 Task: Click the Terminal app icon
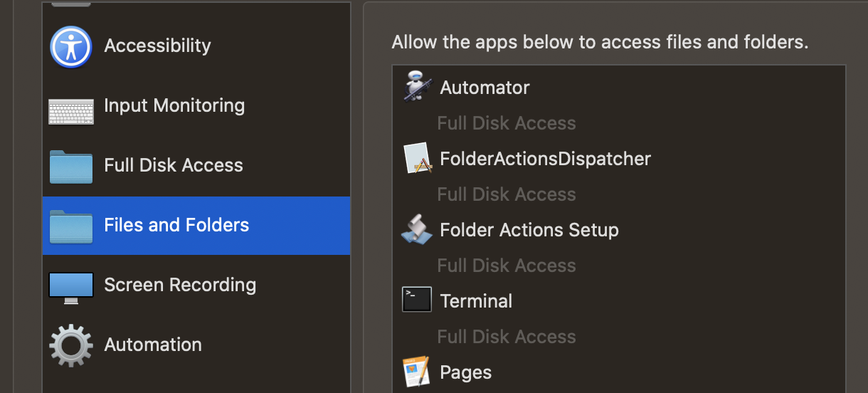pos(417,300)
